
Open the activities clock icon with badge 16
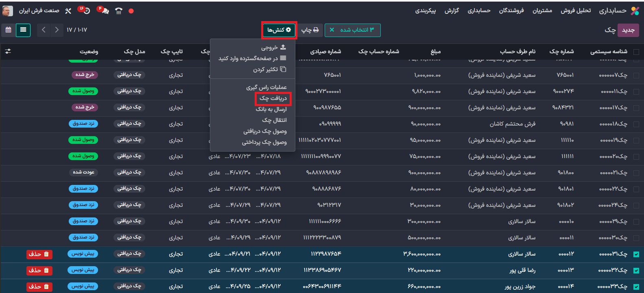click(86, 11)
